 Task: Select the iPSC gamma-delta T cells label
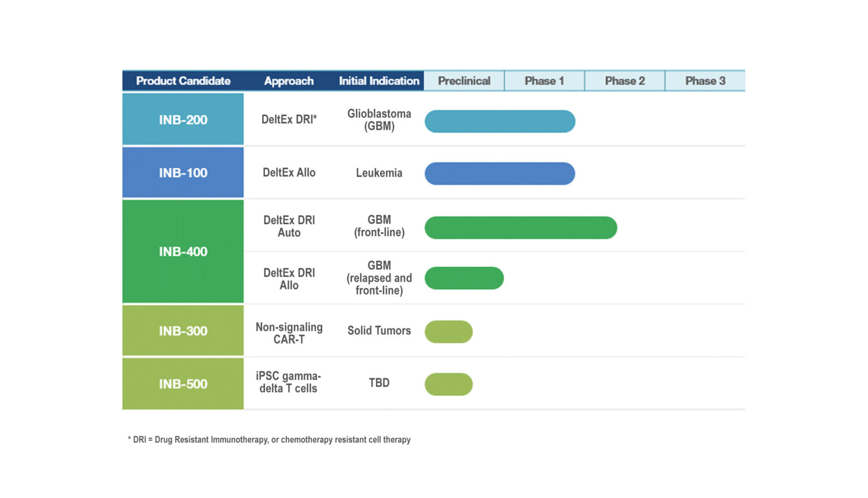[288, 382]
